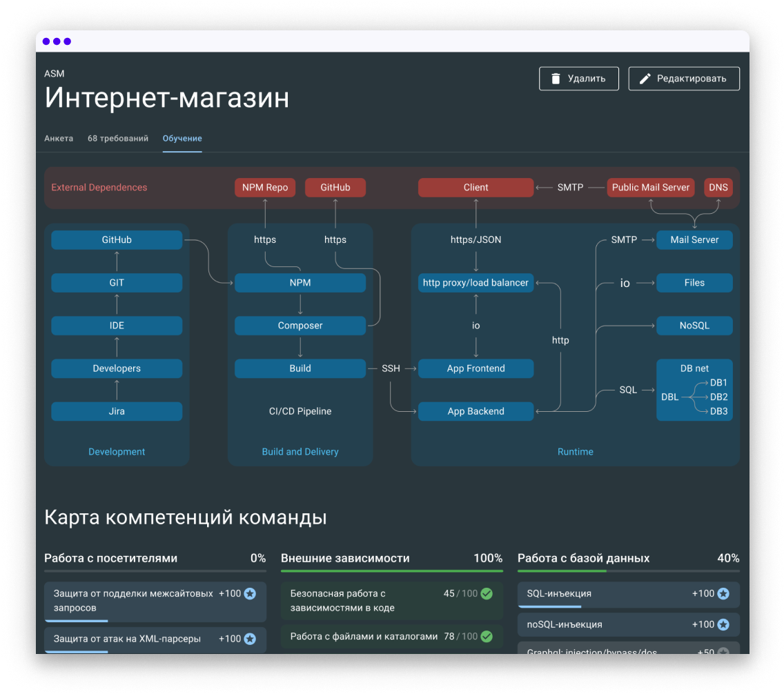Image resolution: width=784 pixels, height=694 pixels.
Task: Click star icon for межсайтовых запросов protection
Action: (x=250, y=593)
